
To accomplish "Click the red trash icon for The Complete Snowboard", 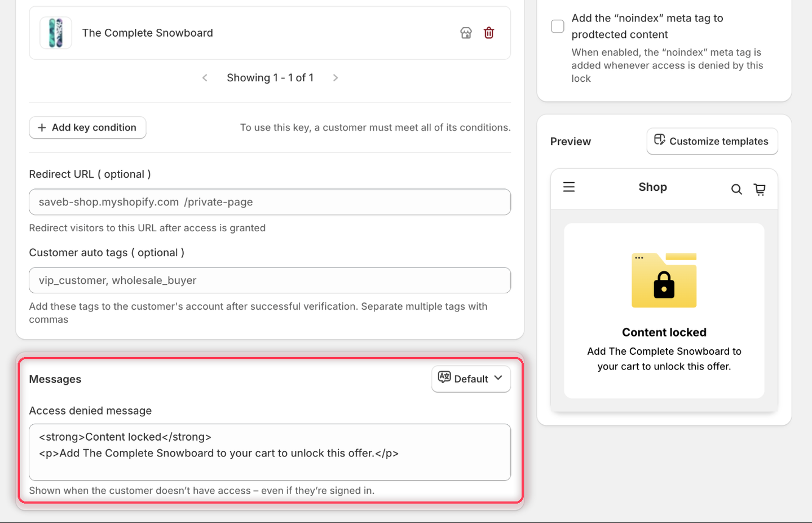I will (489, 33).
